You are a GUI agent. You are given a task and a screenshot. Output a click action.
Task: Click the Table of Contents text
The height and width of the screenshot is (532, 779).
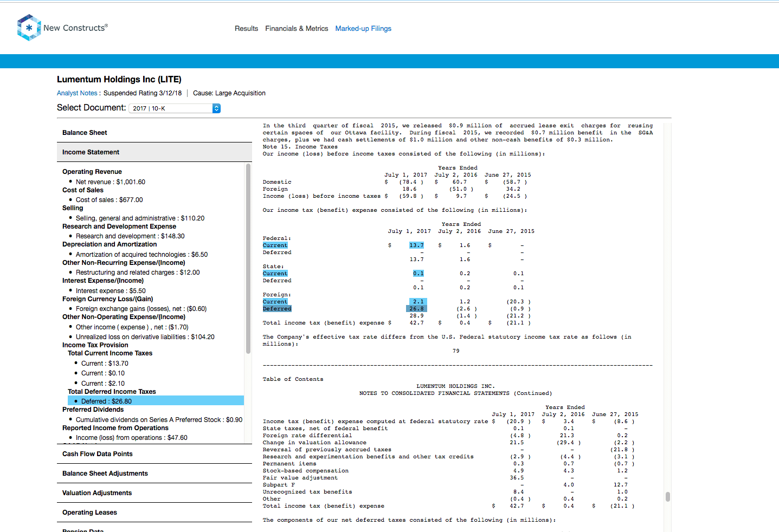pyautogui.click(x=293, y=379)
